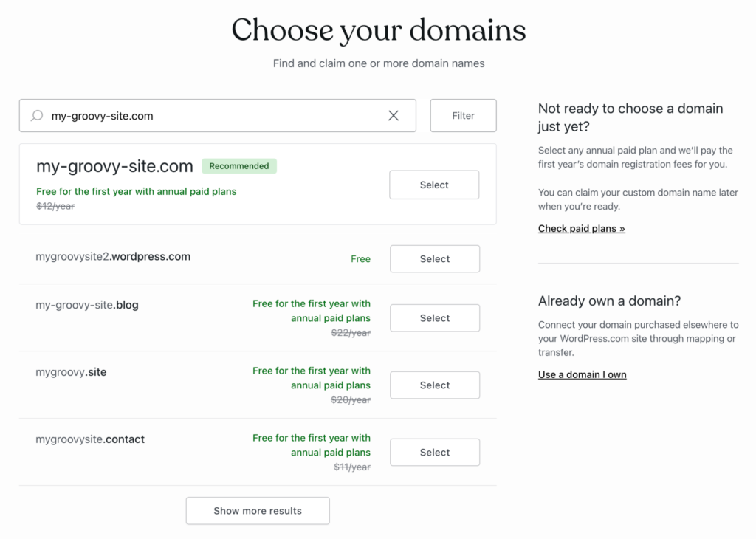Click the mygroovy.site domain name
The height and width of the screenshot is (539, 756).
point(71,372)
